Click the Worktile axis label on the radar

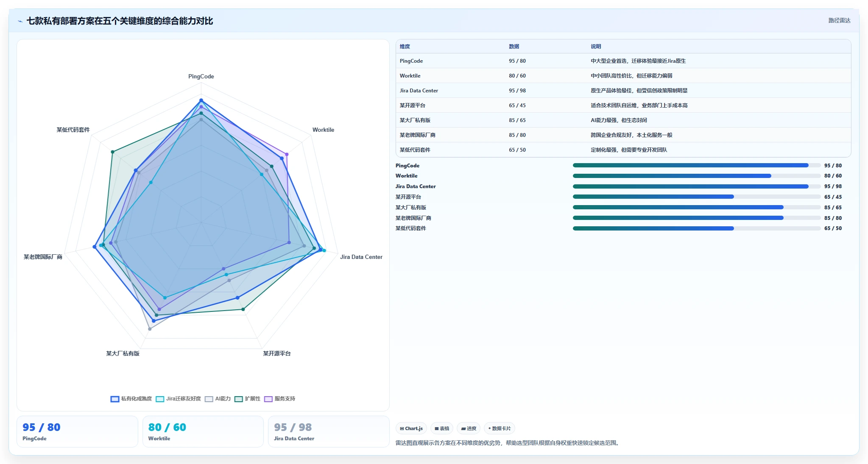point(323,130)
